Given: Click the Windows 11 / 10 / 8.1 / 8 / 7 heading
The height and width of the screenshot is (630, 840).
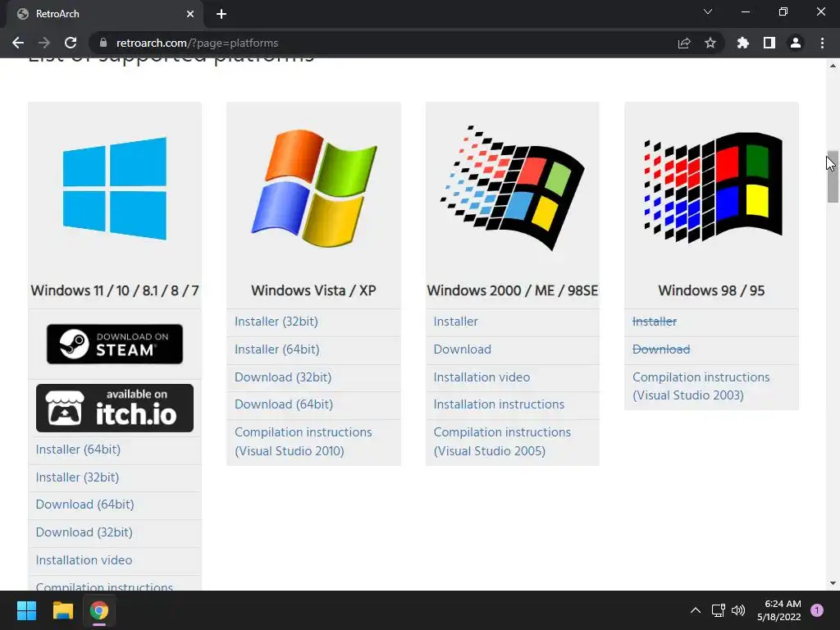Looking at the screenshot, I should click(x=115, y=291).
